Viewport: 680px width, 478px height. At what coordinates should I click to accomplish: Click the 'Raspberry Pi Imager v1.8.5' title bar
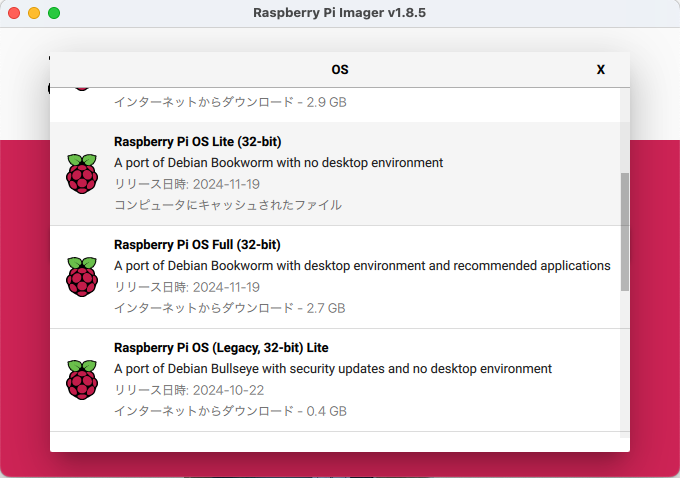tap(340, 14)
